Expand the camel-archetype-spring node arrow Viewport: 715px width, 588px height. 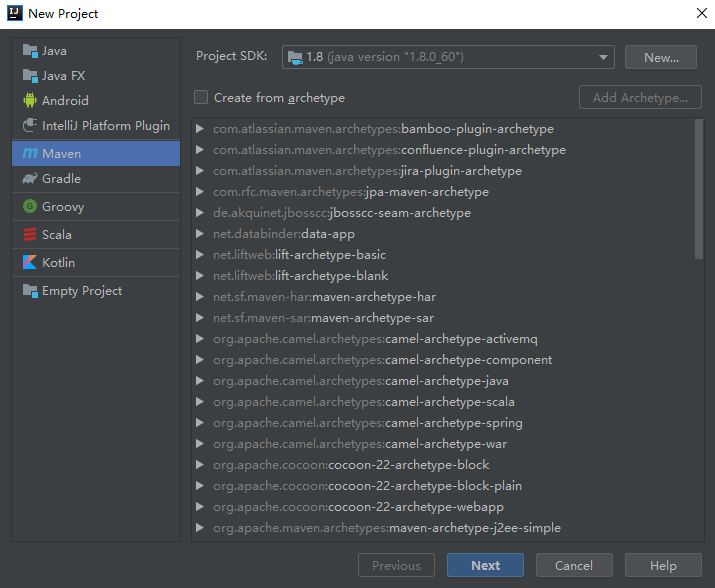(x=201, y=423)
